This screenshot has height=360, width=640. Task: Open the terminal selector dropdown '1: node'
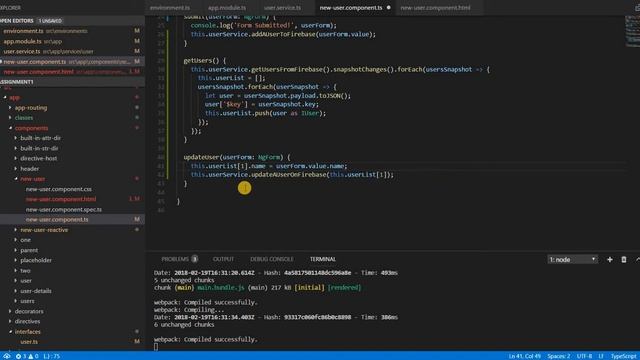(572, 260)
